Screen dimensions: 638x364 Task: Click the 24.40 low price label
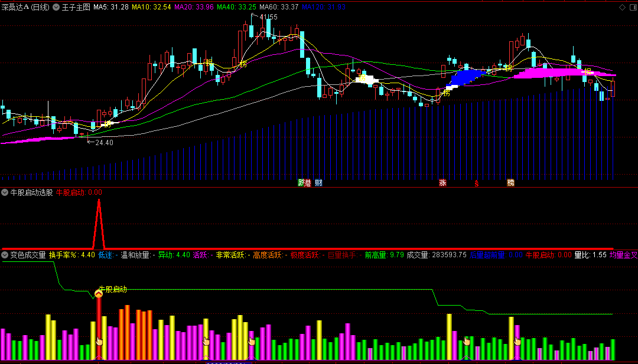(104, 143)
